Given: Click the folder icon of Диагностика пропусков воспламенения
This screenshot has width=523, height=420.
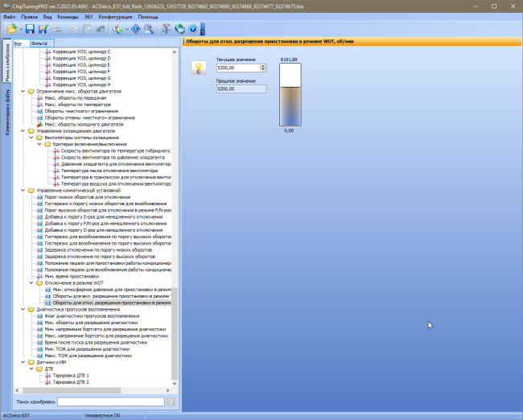Looking at the screenshot, I should [31, 309].
